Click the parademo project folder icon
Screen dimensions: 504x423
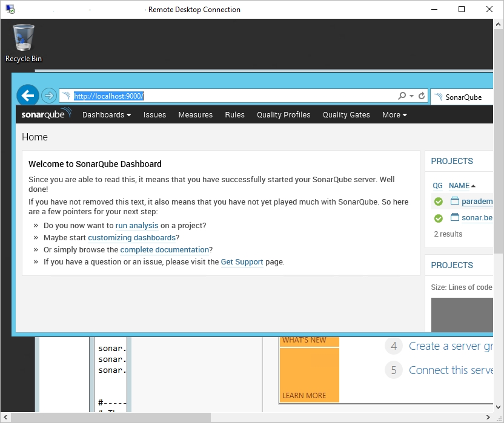click(454, 201)
